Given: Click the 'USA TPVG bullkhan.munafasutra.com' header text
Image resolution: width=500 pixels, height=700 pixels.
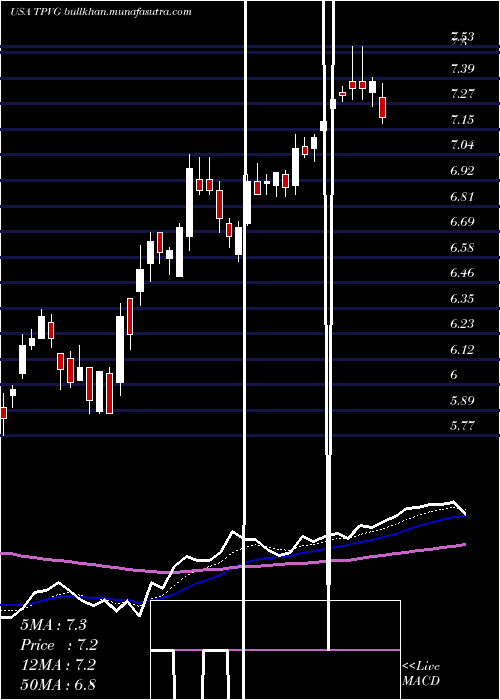Looking at the screenshot, I should 101,12.
